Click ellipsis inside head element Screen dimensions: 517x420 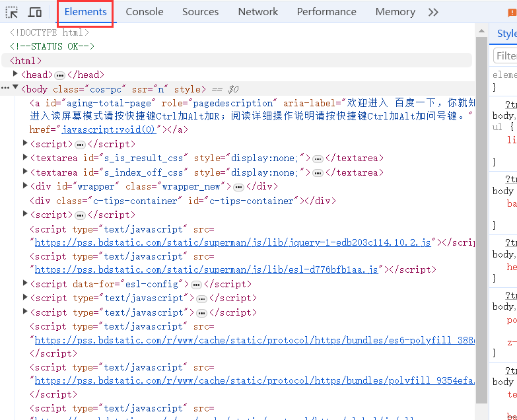point(59,75)
